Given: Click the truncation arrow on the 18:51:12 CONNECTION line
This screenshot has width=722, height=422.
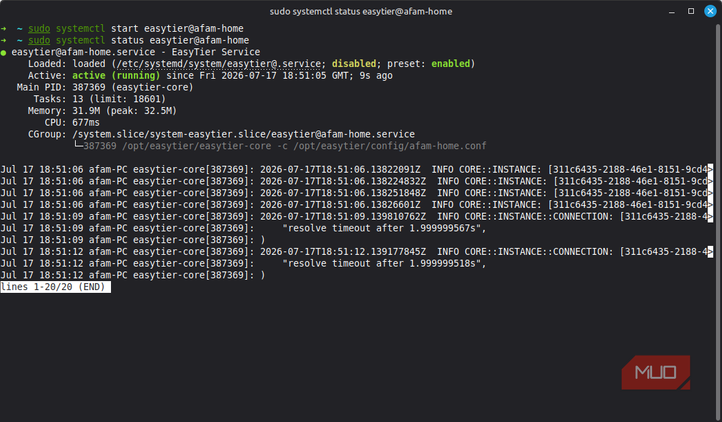Looking at the screenshot, I should pos(710,252).
